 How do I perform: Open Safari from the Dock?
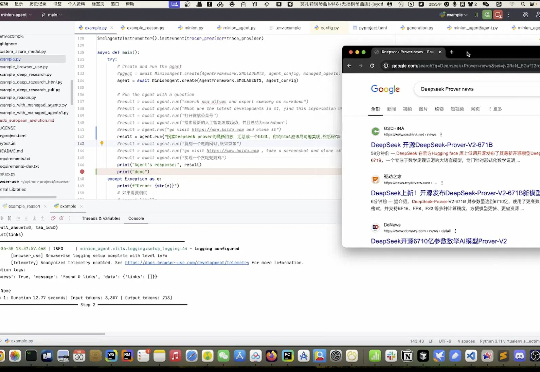(x=191, y=356)
